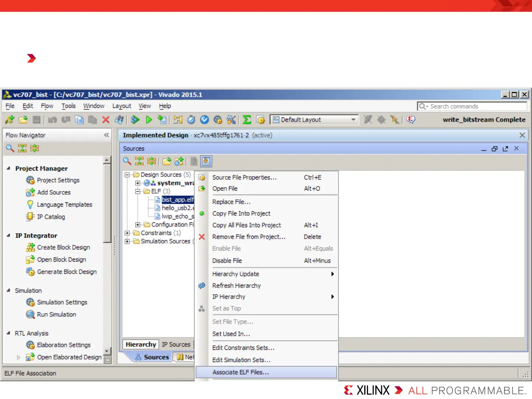Collapse all in Flow Navigator
Viewport: 532px width, 399px height.
point(23,148)
